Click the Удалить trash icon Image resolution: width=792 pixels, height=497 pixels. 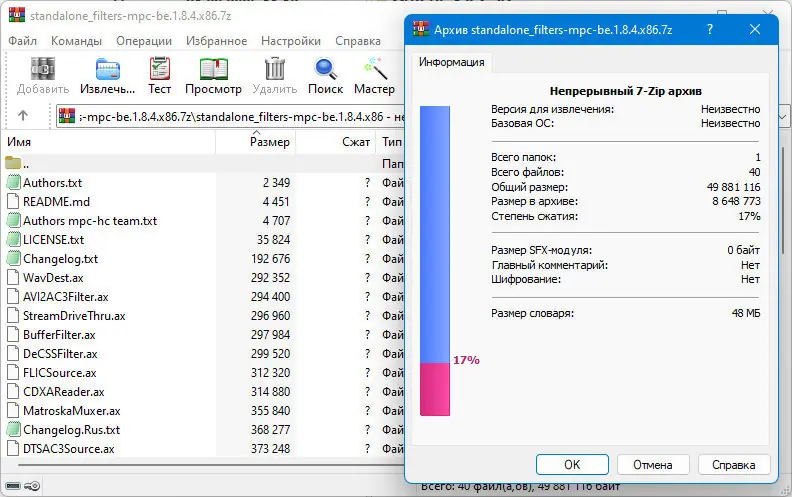(275, 69)
